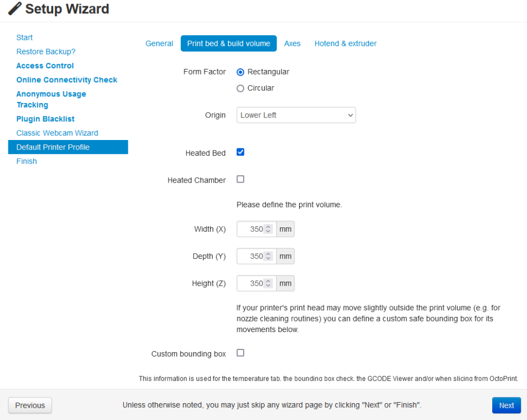Select the Rectangular form factor

coord(241,72)
